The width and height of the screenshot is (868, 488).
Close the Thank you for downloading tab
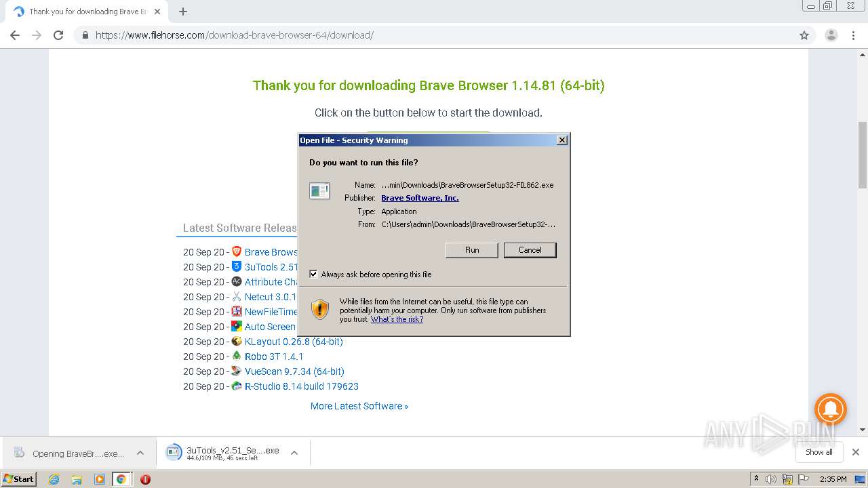tap(157, 12)
